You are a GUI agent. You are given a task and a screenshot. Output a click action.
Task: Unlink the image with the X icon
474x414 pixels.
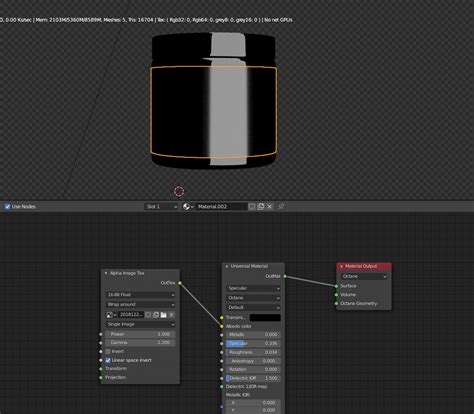click(171, 315)
